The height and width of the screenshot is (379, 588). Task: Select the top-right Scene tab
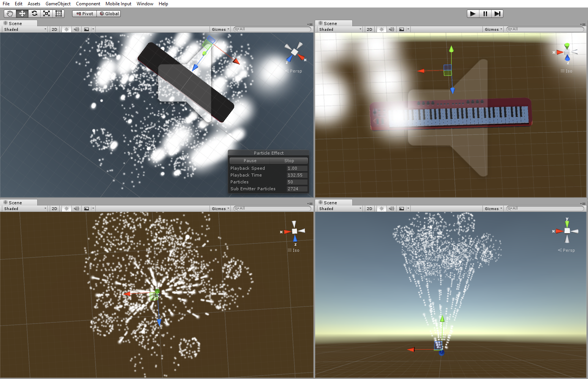[334, 23]
